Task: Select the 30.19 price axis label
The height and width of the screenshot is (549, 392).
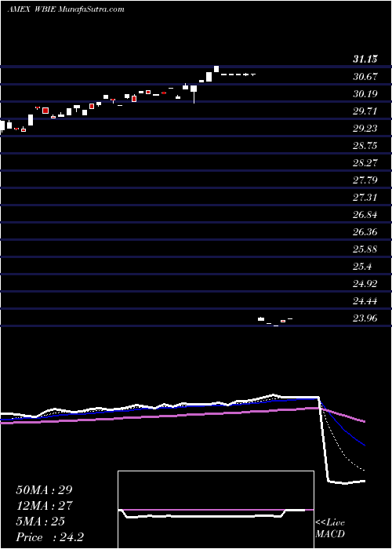Action: tap(365, 94)
